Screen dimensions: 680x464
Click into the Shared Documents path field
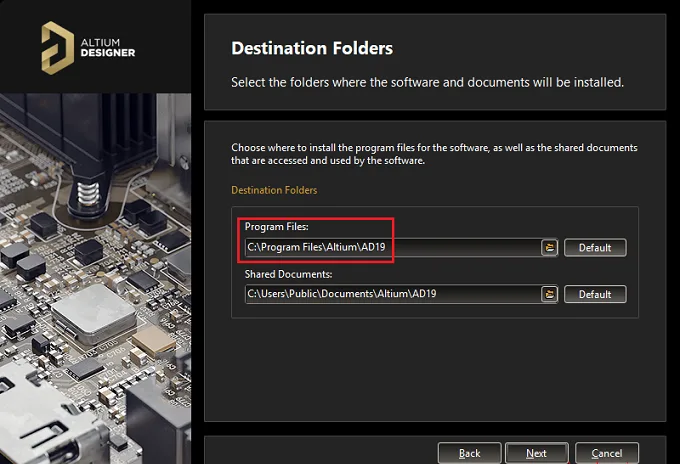(393, 294)
